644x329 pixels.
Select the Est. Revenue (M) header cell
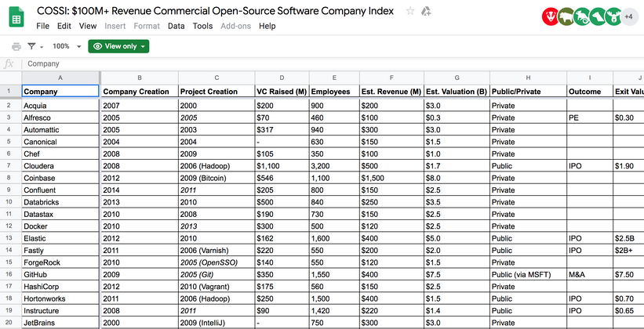[392, 92]
